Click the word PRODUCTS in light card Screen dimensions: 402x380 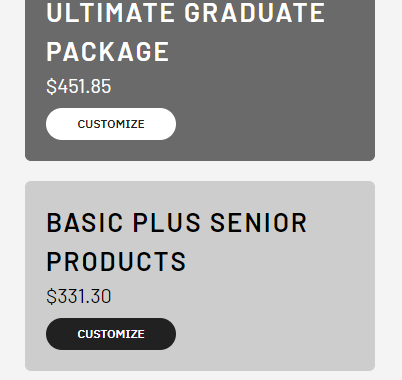116,261
